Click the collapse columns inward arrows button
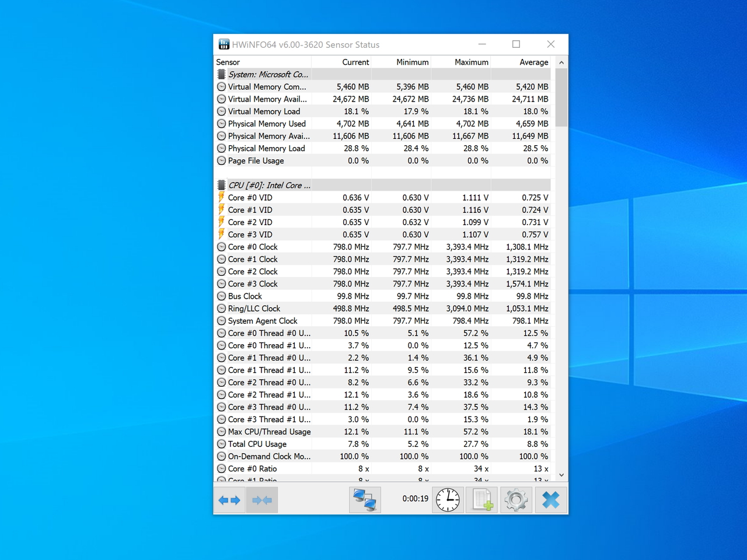The height and width of the screenshot is (560, 747). tap(262, 500)
